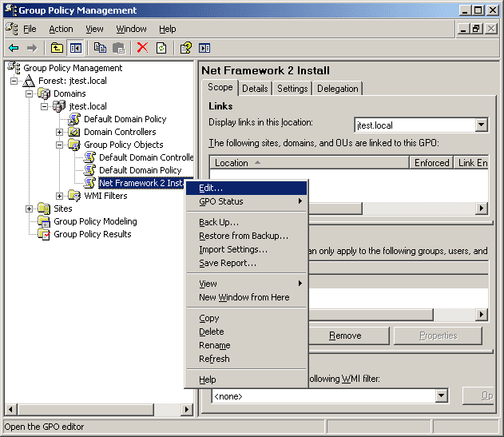Click the Group Policy Objects folder icon
Screen dimensions: 504x437
(x=74, y=145)
